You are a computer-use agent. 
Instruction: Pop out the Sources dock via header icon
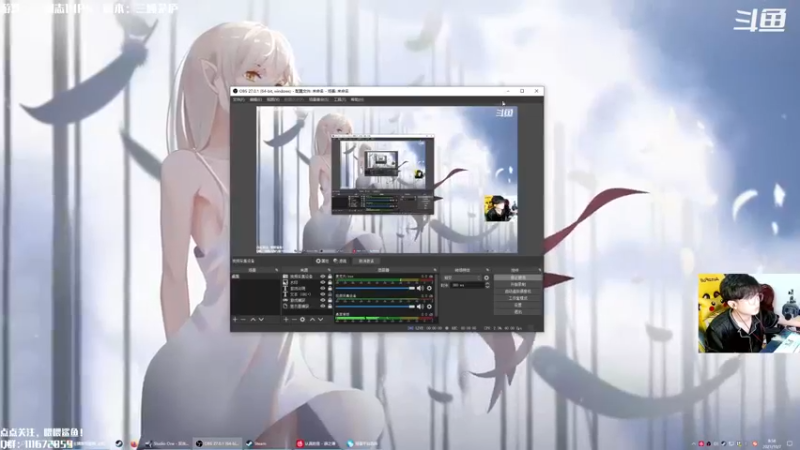(x=329, y=270)
